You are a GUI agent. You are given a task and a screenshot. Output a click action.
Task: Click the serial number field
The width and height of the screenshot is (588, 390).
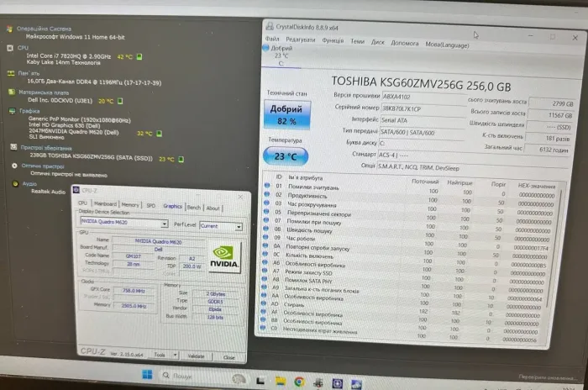pyautogui.click(x=423, y=109)
